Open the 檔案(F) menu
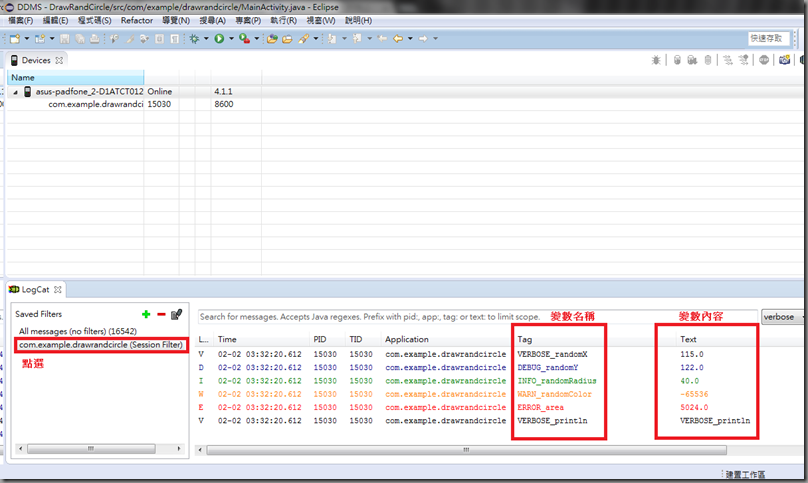This screenshot has height=483, width=808. point(21,21)
